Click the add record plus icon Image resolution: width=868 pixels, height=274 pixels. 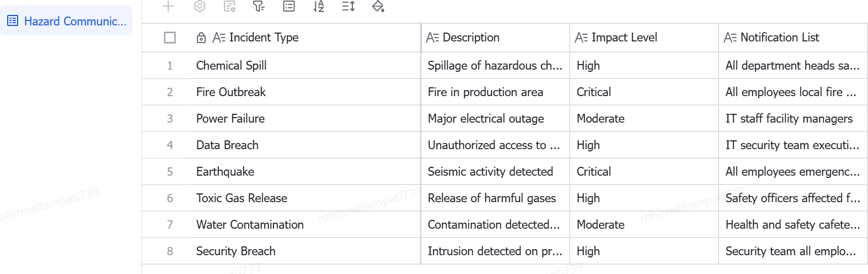pos(168,6)
